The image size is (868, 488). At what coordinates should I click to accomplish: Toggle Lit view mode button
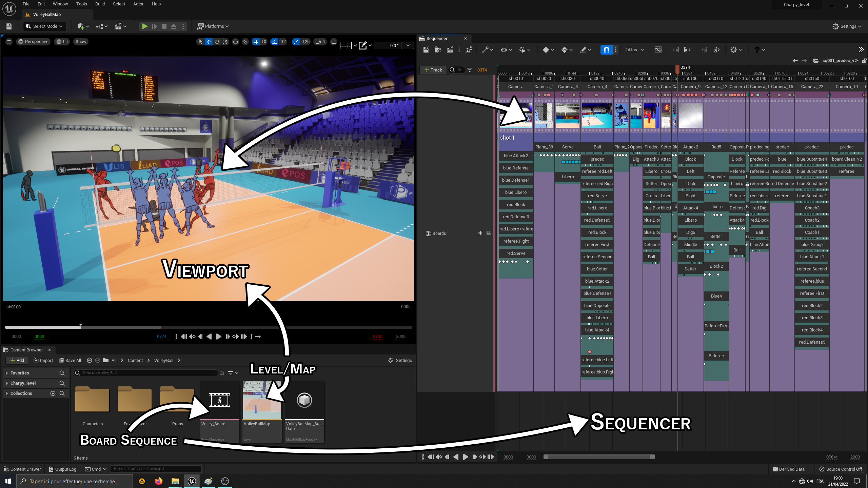click(x=62, y=42)
